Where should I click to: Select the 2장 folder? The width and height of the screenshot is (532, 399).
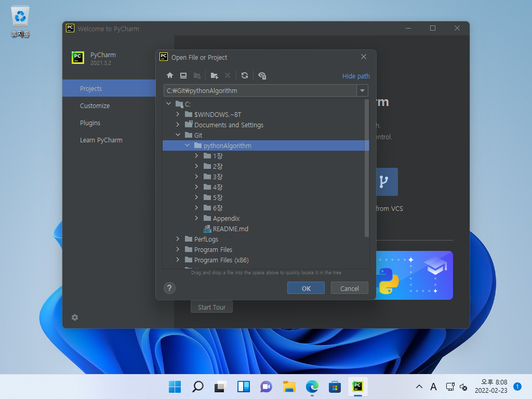[x=212, y=166]
